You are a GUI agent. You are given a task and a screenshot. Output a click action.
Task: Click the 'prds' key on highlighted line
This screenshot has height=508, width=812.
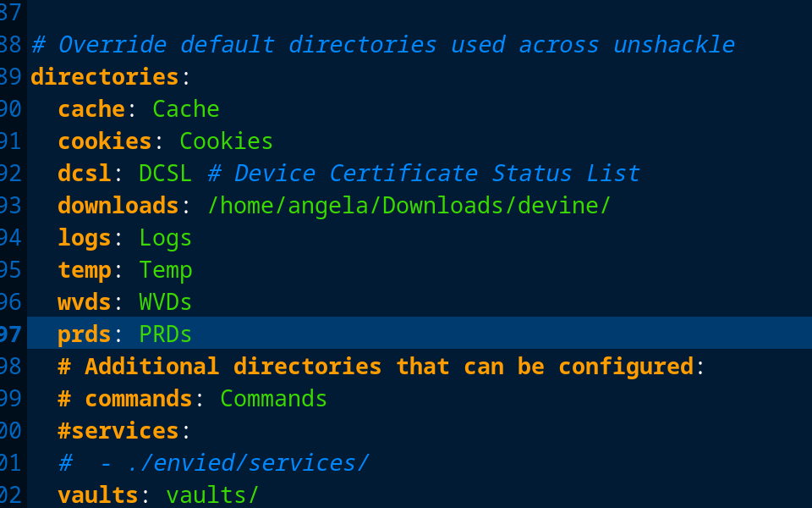[84, 334]
